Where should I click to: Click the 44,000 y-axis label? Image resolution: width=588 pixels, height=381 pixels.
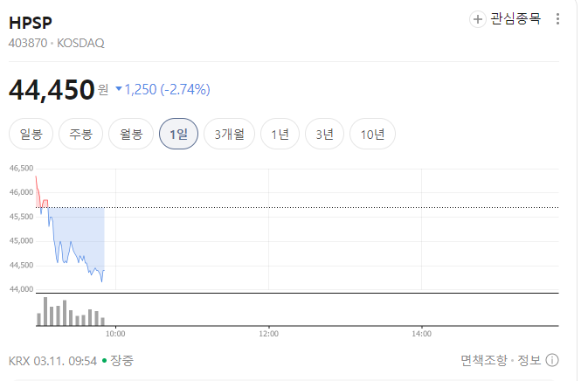click(x=21, y=289)
